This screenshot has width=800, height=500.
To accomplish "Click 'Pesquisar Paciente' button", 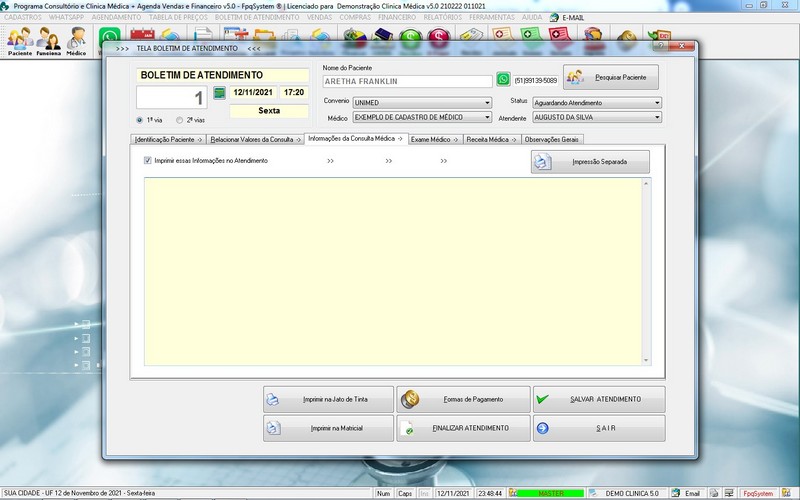I will [x=611, y=77].
